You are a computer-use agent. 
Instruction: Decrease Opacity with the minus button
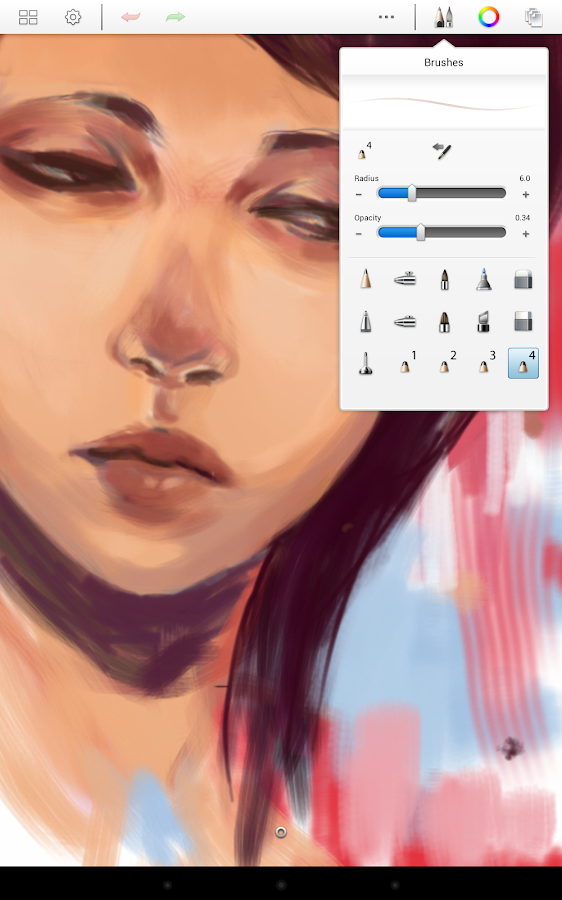359,234
